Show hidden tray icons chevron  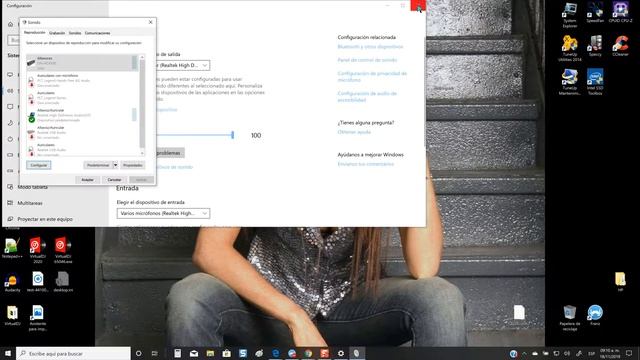point(524,353)
